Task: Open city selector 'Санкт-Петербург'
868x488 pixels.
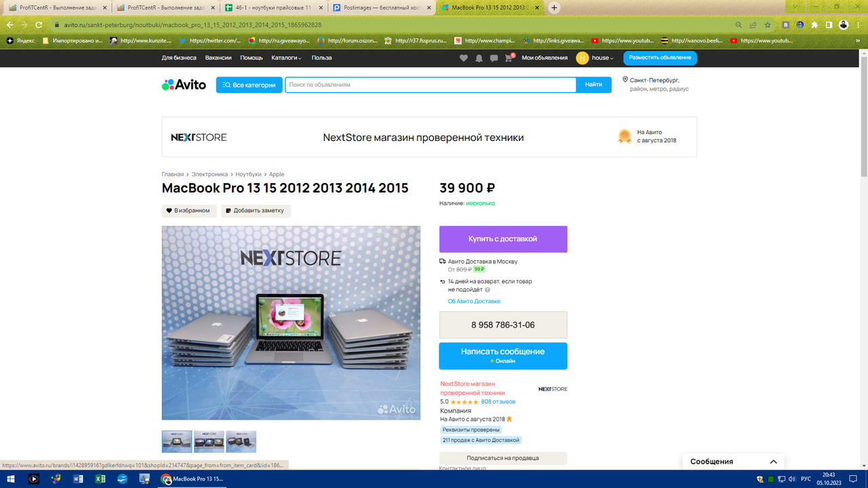Action: click(654, 80)
